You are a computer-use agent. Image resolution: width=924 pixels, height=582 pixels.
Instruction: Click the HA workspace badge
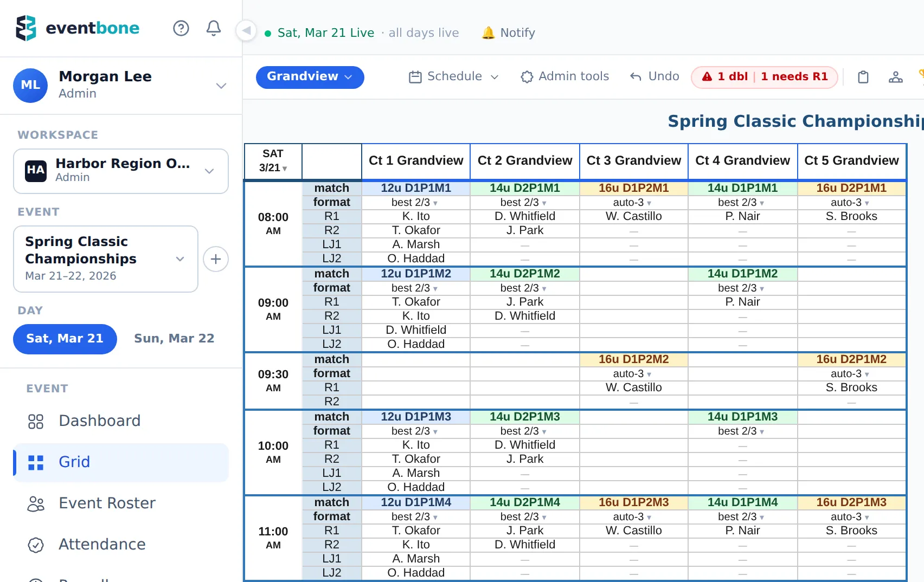point(36,171)
